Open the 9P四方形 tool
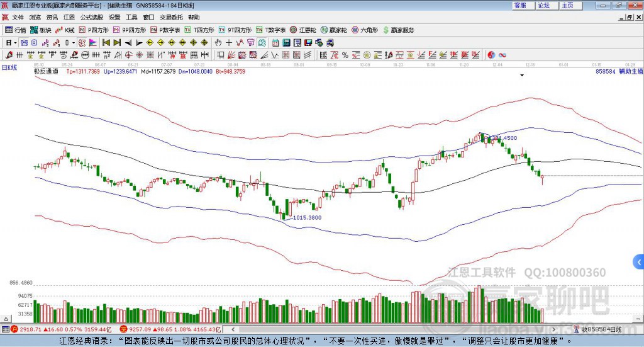The image size is (644, 347). point(130,30)
